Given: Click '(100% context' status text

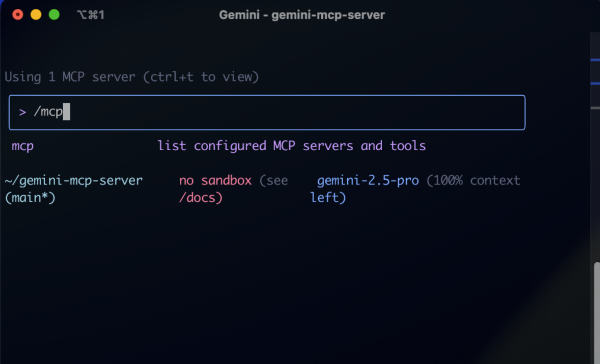Looking at the screenshot, I should [473, 180].
